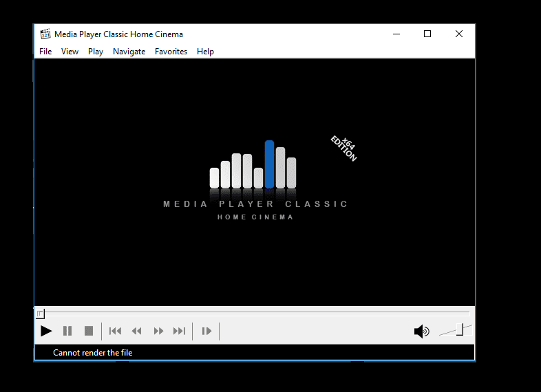The image size is (541, 392).
Task: Minimize the Media Player Classic window
Action: pos(396,34)
